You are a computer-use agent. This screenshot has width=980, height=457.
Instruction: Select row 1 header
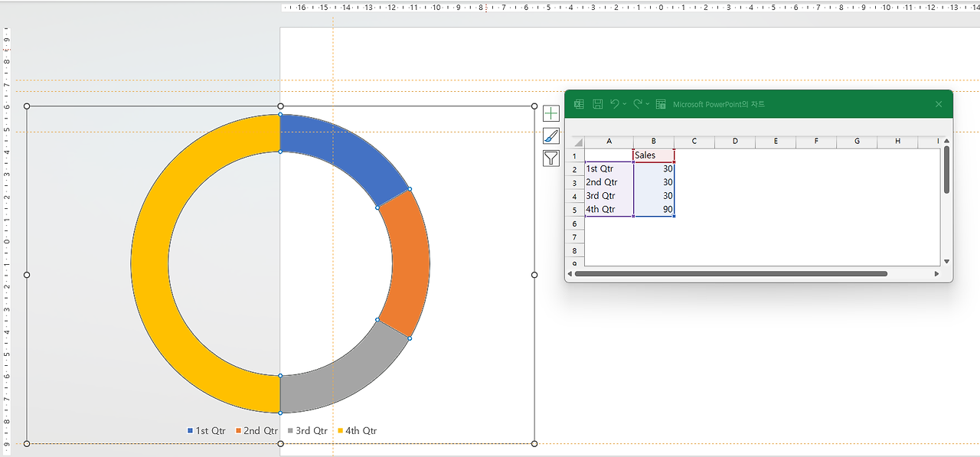pyautogui.click(x=575, y=155)
